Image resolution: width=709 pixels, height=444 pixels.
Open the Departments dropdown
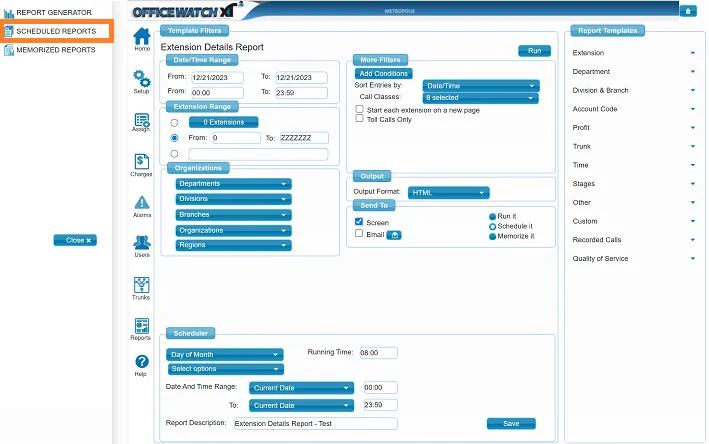click(x=233, y=184)
